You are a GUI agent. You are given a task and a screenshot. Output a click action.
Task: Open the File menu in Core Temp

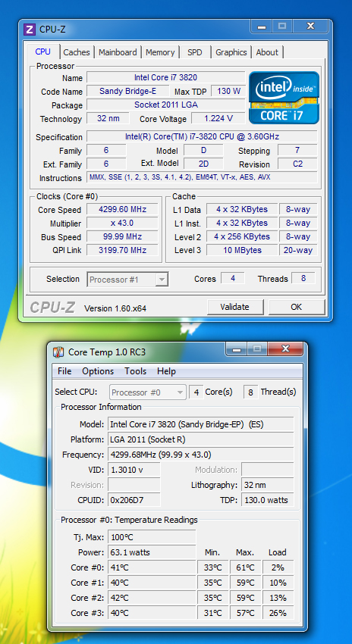pyautogui.click(x=64, y=371)
